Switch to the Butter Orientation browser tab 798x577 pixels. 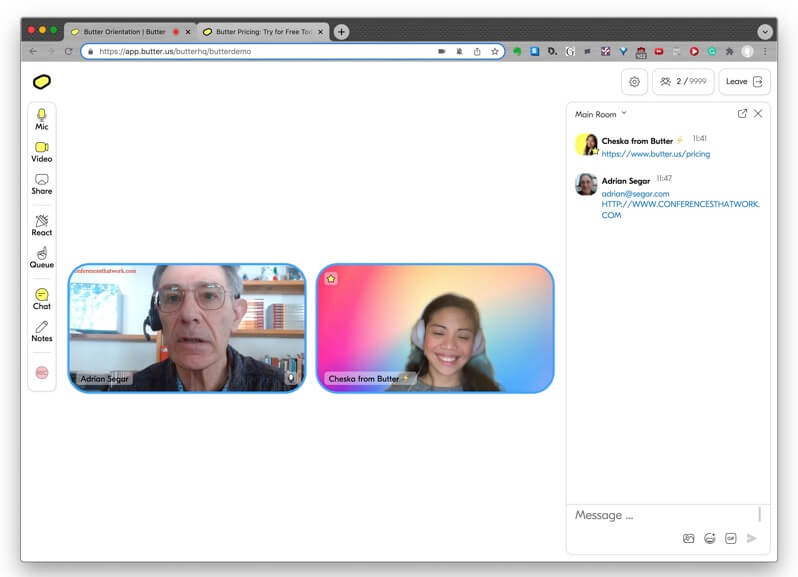pos(124,32)
